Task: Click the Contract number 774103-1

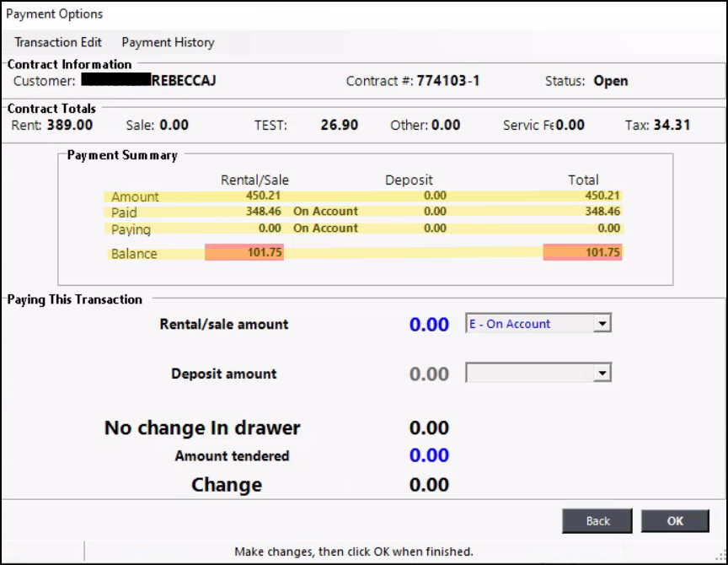Action: (448, 82)
